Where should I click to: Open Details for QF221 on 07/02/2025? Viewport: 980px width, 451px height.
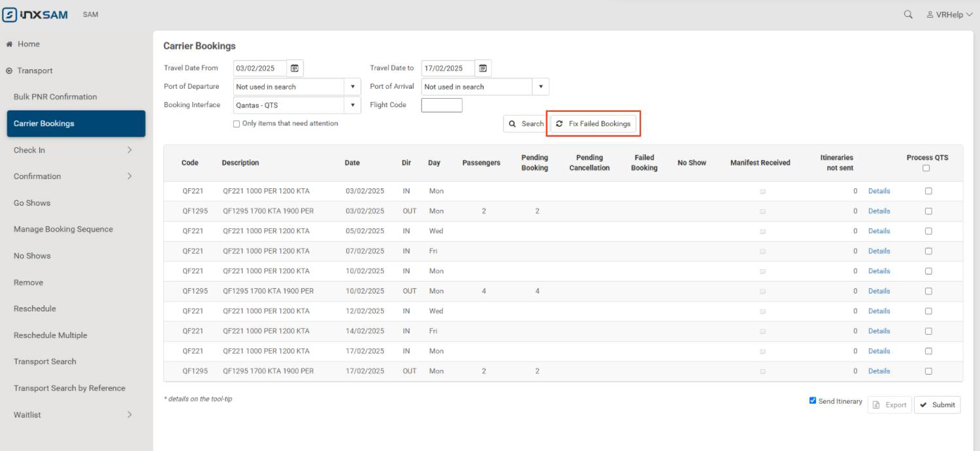pos(879,251)
